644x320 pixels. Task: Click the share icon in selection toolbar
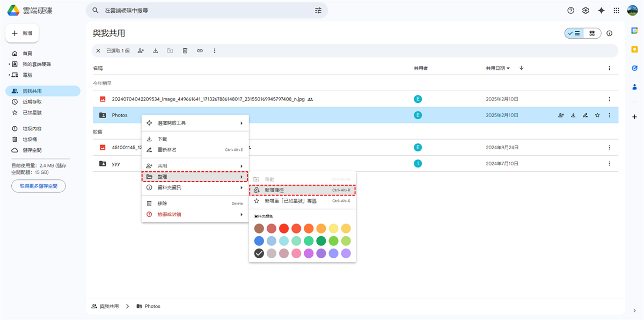pyautogui.click(x=141, y=51)
